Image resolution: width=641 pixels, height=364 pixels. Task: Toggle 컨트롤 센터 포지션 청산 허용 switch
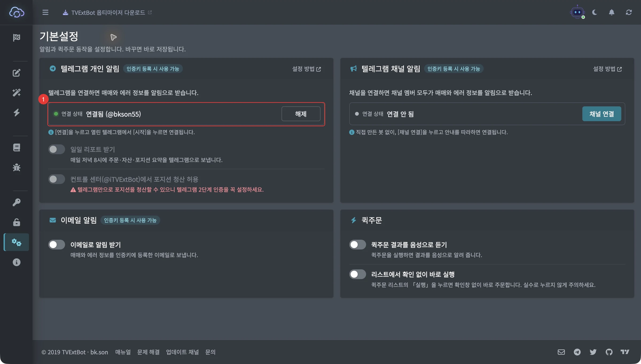[57, 179]
